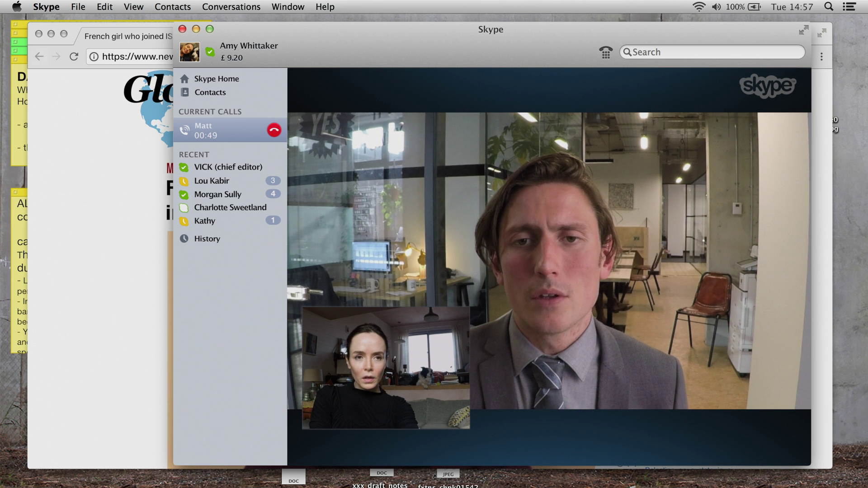The image size is (868, 488).
Task: Open the Skype app menu
Action: (x=46, y=7)
